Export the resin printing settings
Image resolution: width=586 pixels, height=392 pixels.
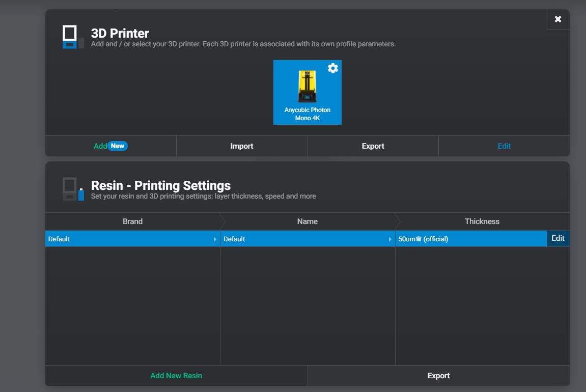pos(438,375)
